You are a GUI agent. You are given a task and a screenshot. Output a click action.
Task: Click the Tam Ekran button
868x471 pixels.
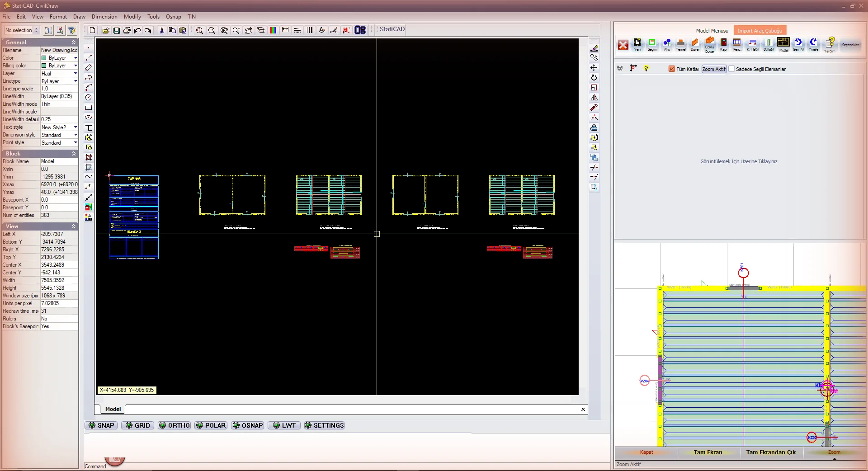(708, 452)
